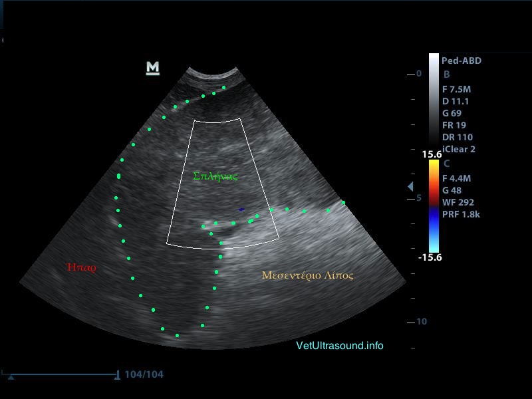Image resolution: width=532 pixels, height=399 pixels.
Task: Click the Μεσεντέριο Λίπος annotation text
Action: [x=307, y=275]
